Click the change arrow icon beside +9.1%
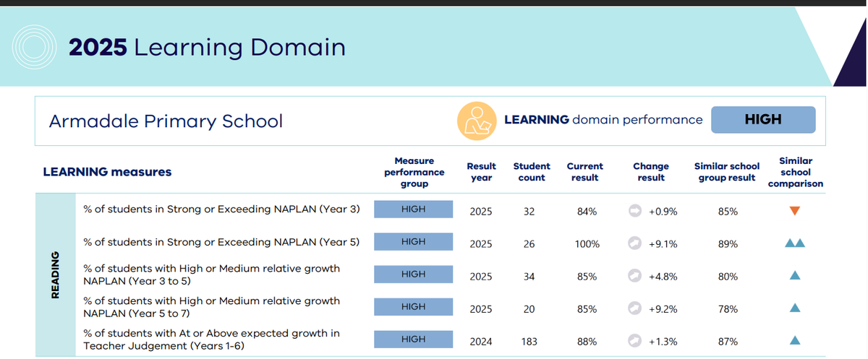 pos(634,243)
